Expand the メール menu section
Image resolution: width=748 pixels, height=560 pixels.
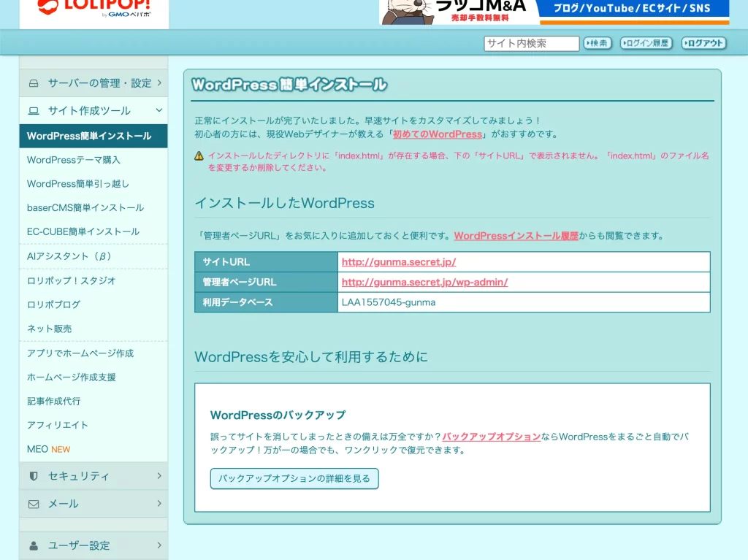coord(93,504)
